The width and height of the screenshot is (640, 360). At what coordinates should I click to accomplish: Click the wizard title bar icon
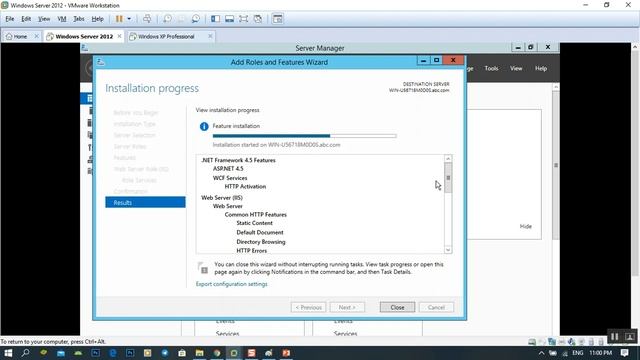(x=100, y=62)
